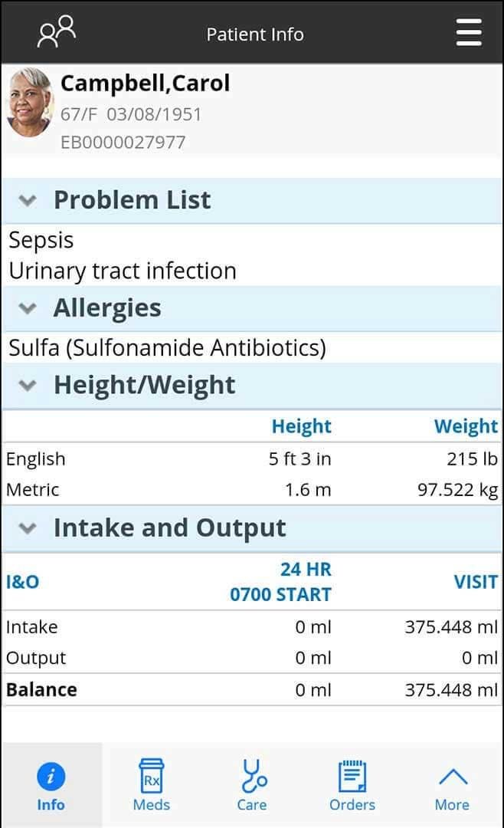The image size is (504, 828).
Task: Collapse the Intake and Output section
Action: pyautogui.click(x=28, y=528)
